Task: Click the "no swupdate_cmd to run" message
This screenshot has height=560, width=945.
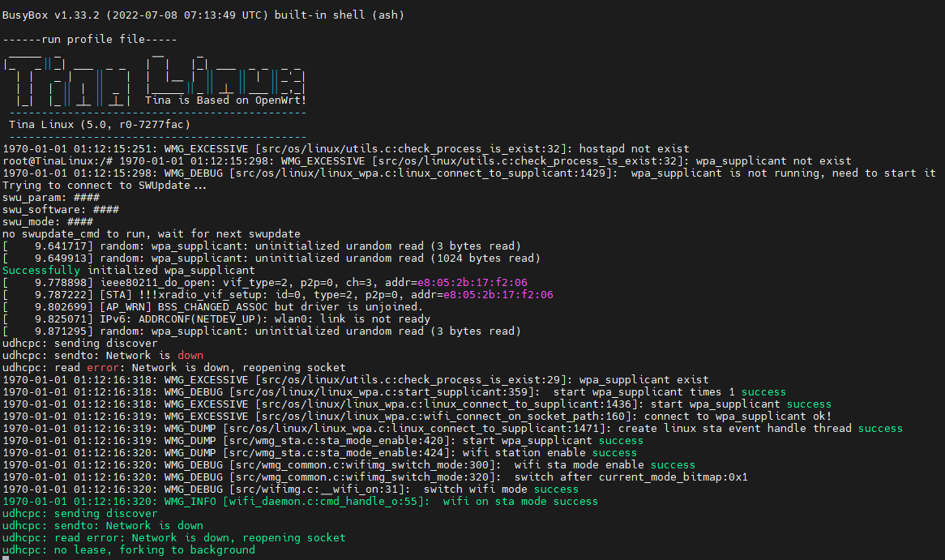Action: (151, 234)
